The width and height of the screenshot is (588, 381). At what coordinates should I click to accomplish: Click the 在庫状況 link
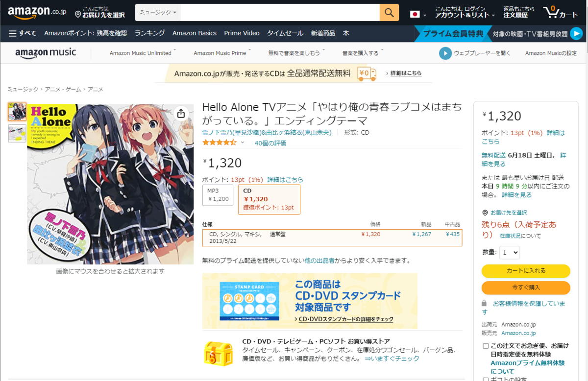click(x=510, y=236)
